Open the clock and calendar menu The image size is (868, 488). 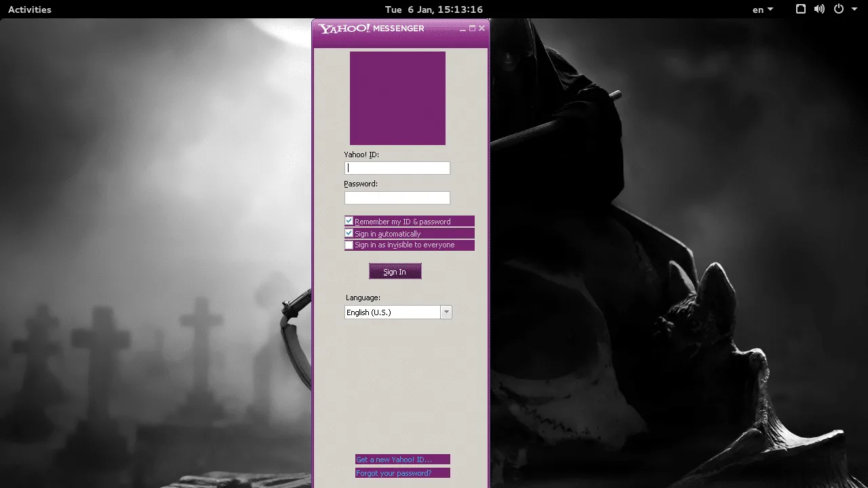[434, 9]
